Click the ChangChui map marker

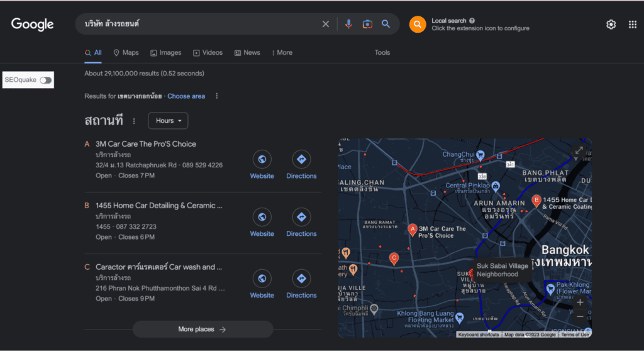[x=480, y=155]
